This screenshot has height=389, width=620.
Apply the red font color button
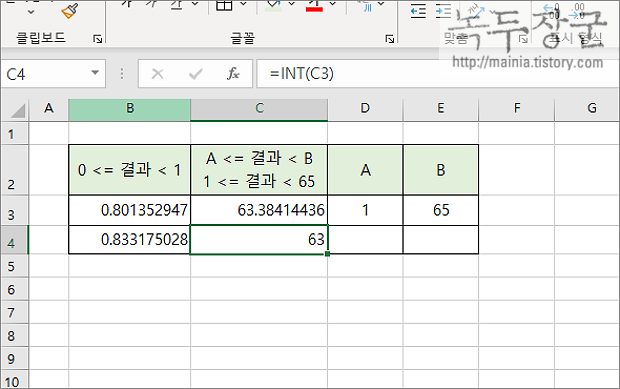click(x=314, y=6)
